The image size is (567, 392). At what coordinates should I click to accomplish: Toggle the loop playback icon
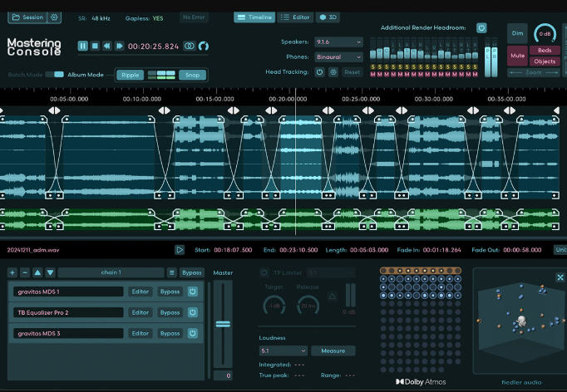coord(190,46)
